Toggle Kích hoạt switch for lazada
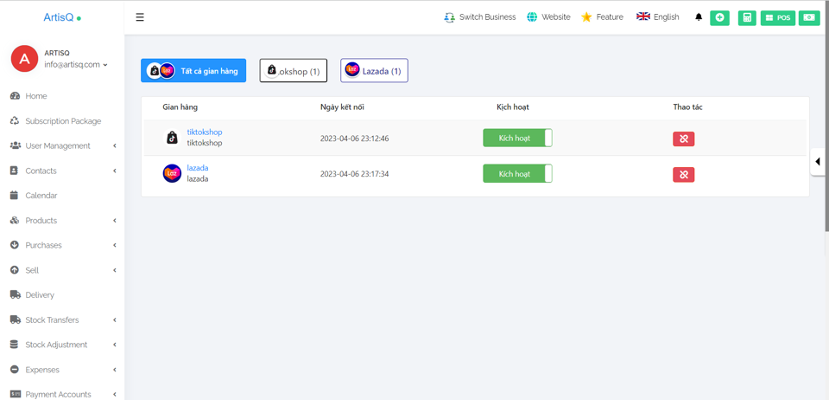830x400 pixels. (517, 174)
